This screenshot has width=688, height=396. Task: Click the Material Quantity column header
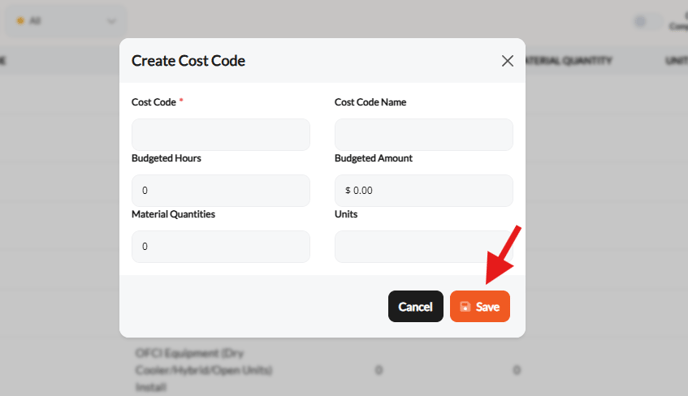pos(568,61)
